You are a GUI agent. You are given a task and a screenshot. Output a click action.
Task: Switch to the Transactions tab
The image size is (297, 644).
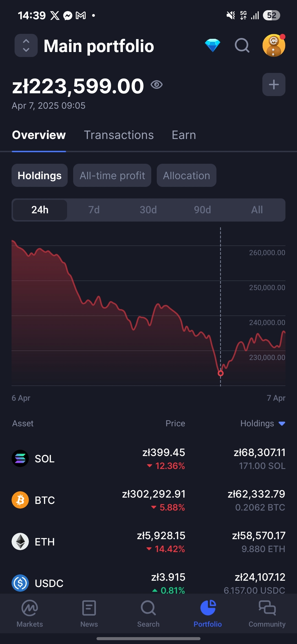tap(119, 135)
